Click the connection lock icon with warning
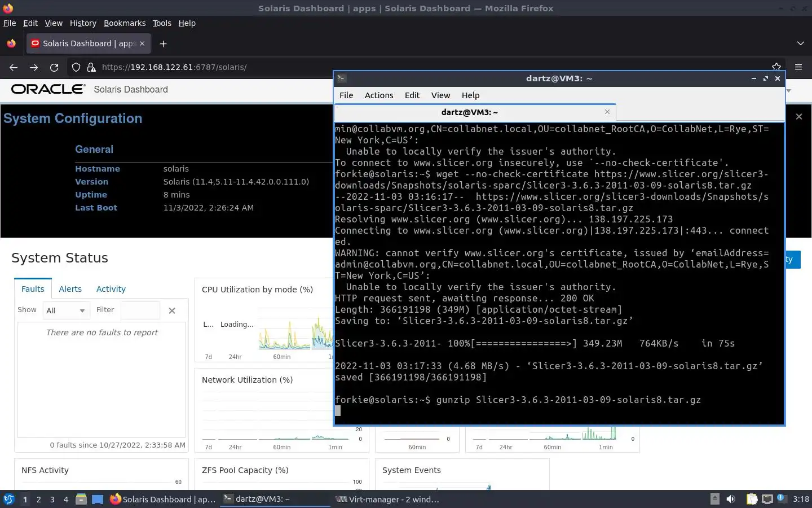This screenshot has width=812, height=508. pos(91,67)
